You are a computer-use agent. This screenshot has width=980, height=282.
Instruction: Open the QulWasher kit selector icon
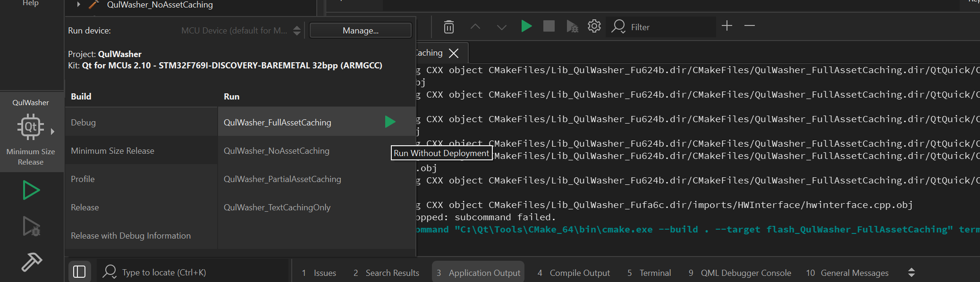(x=31, y=127)
